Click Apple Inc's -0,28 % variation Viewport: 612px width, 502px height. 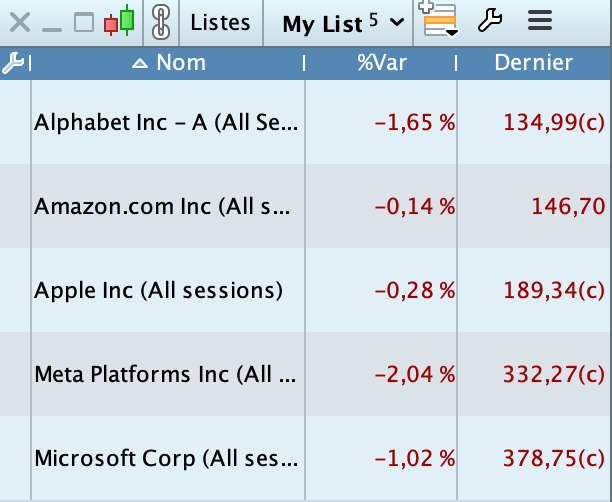(x=414, y=291)
